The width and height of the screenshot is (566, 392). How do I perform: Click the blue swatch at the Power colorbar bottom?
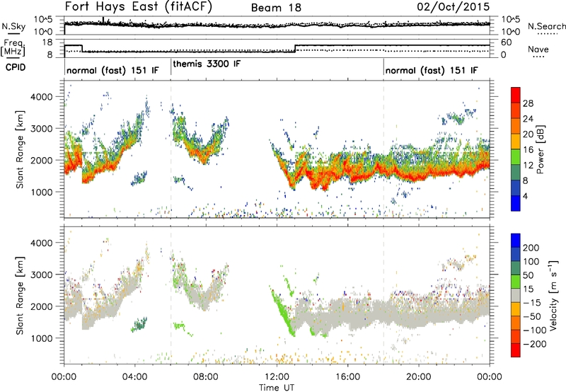pos(516,203)
